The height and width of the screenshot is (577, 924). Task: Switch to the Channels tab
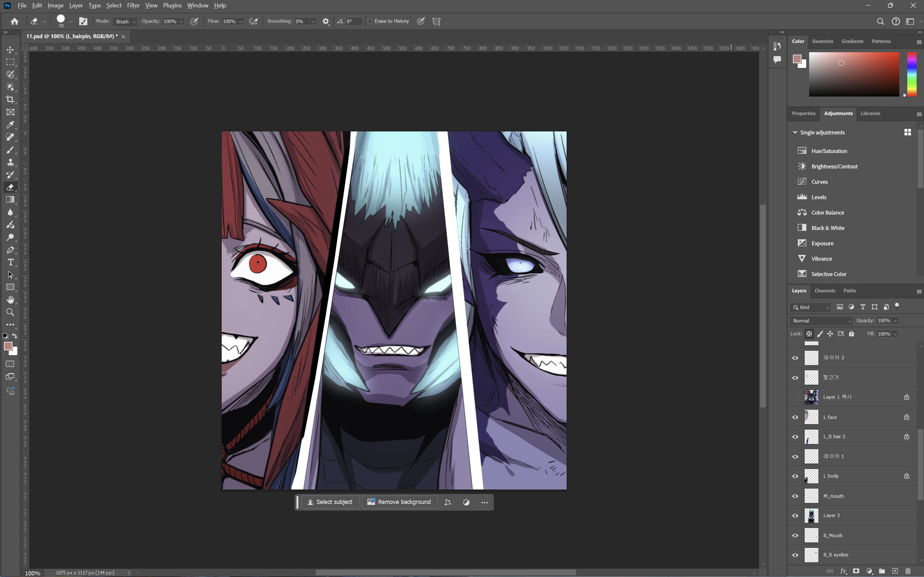pos(824,291)
